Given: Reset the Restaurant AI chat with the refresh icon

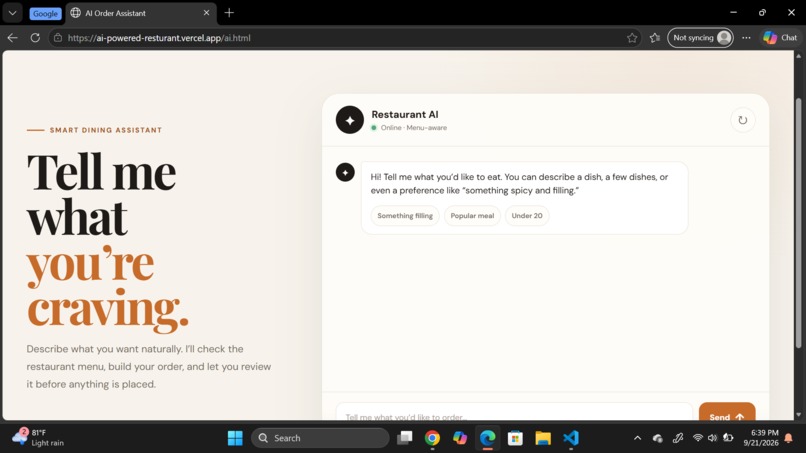Looking at the screenshot, I should (742, 120).
